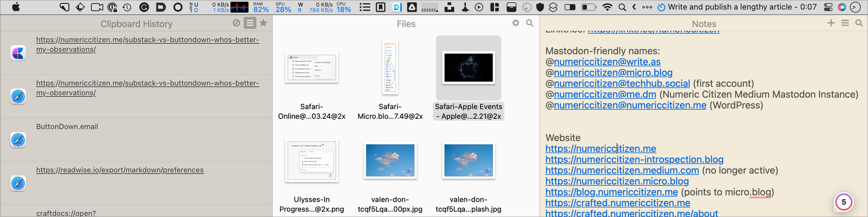Click the network activity graph in menu bar
This screenshot has height=217, width=868.
point(240,7)
